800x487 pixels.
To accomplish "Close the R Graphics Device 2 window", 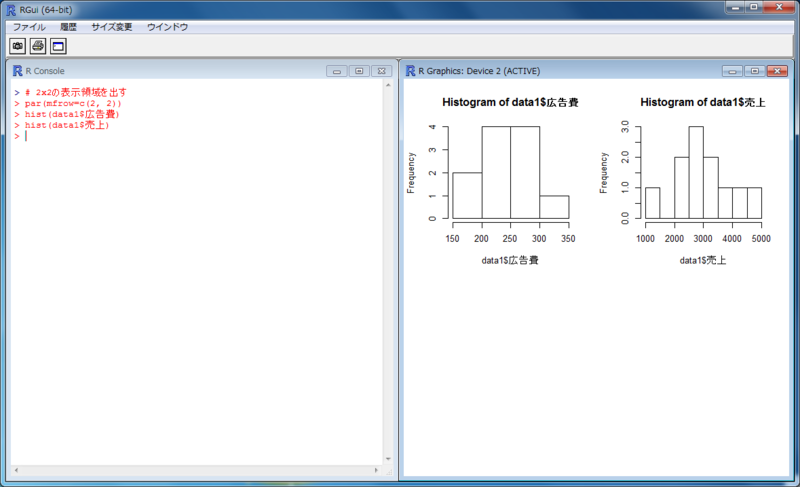I will pos(778,71).
